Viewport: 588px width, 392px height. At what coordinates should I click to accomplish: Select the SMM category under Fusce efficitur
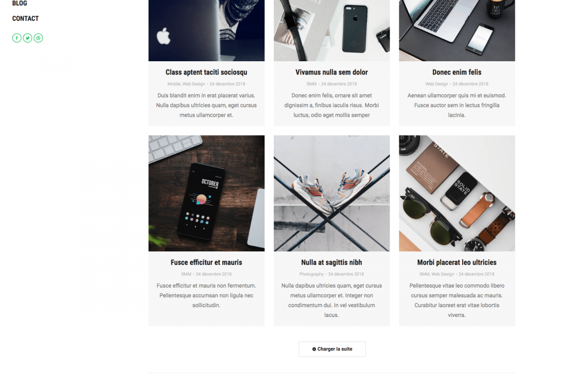tap(186, 274)
